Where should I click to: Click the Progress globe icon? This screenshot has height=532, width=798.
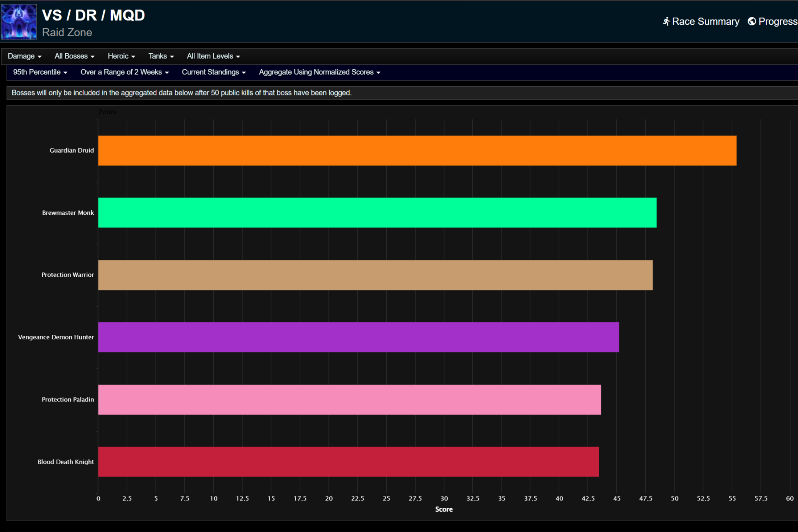tap(752, 22)
